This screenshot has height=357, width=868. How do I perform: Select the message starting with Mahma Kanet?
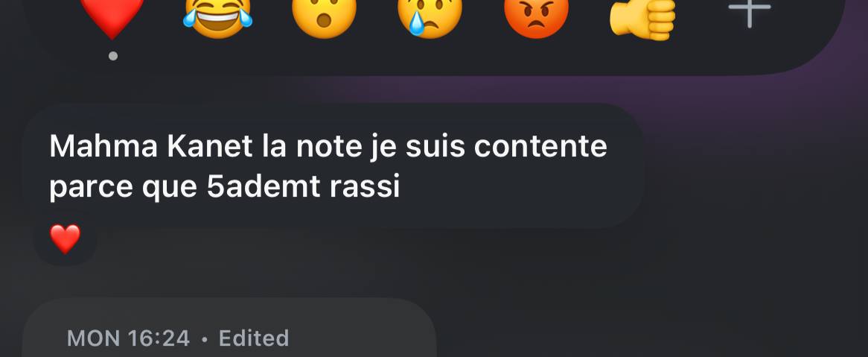pos(334,166)
